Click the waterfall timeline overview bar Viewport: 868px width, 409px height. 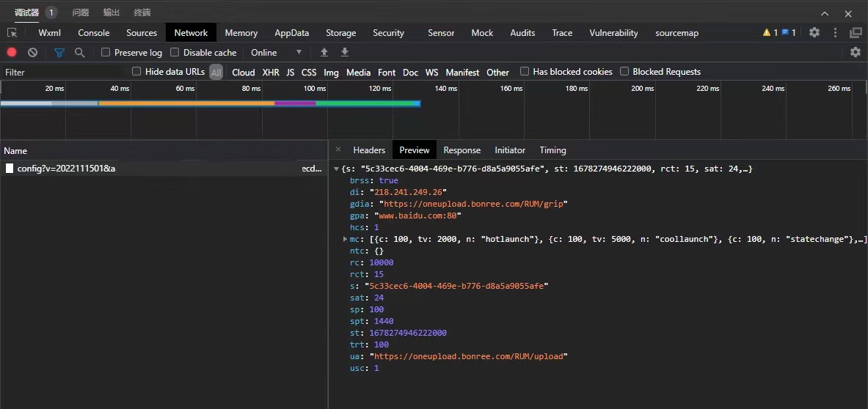point(210,103)
